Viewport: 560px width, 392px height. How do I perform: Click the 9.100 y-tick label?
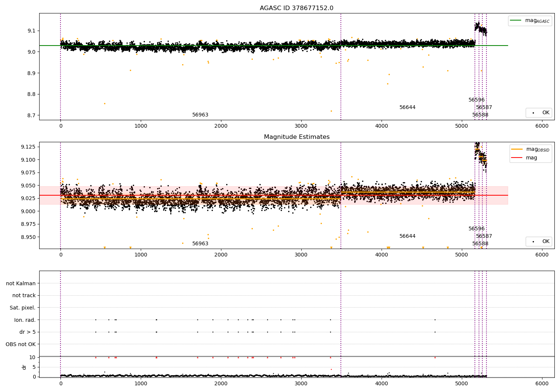[29, 160]
